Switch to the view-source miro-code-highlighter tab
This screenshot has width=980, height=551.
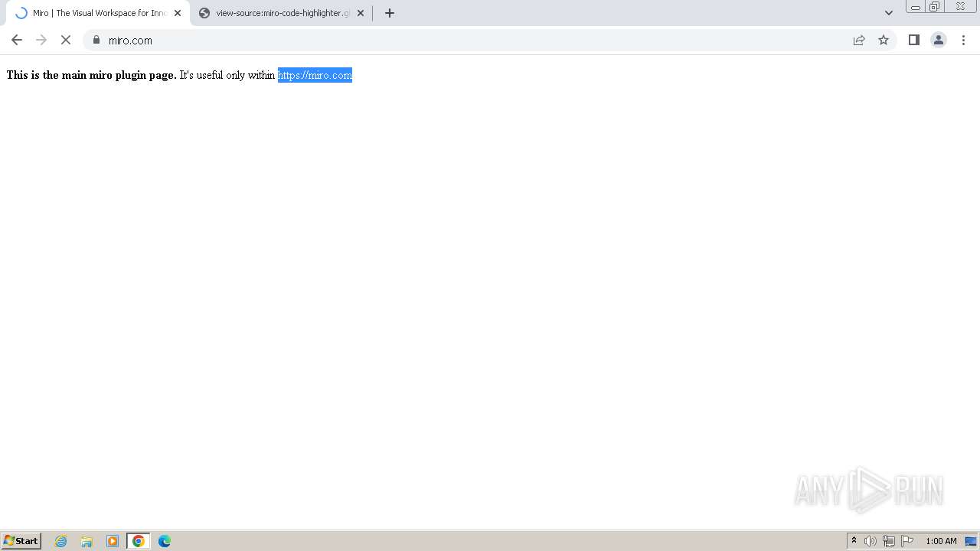pos(280,13)
